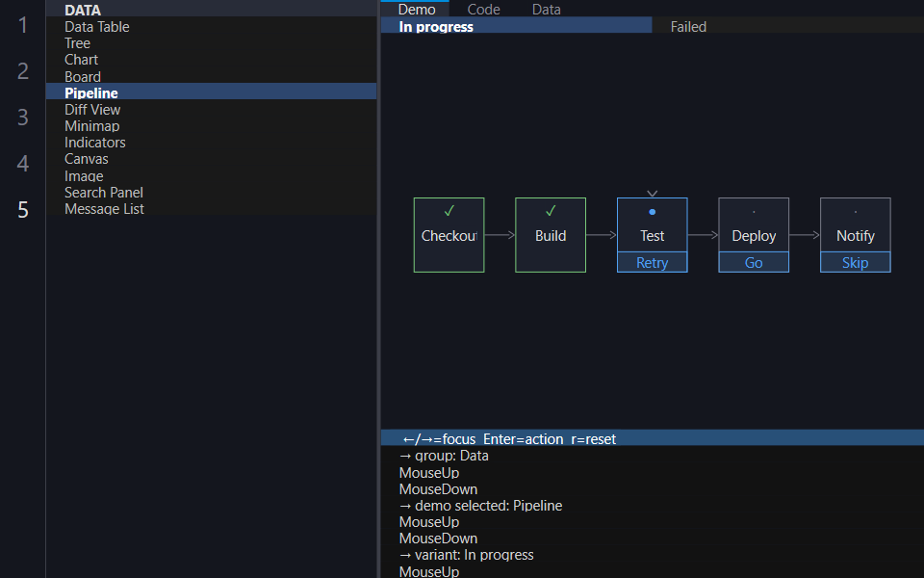Open the Image demo

click(x=211, y=175)
